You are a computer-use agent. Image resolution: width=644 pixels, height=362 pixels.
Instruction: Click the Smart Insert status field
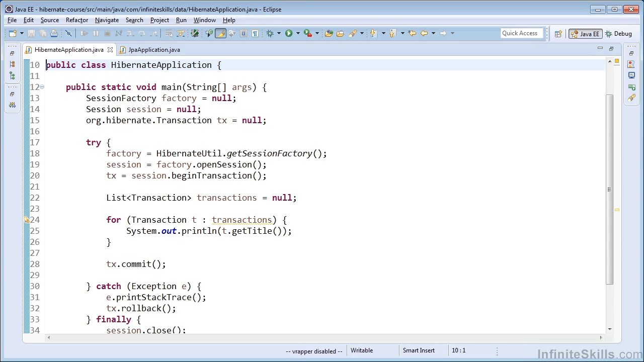point(419,350)
